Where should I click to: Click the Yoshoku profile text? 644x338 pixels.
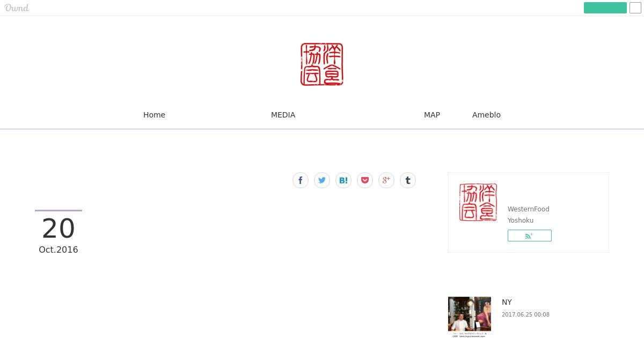[521, 221]
